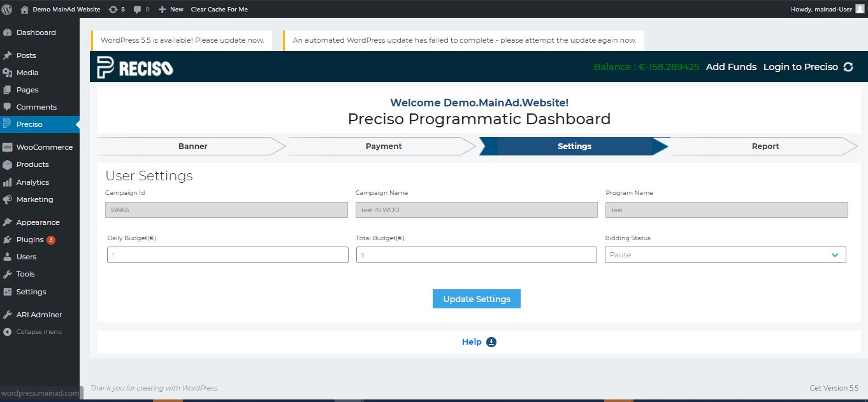Click the Help link
Viewport: 868px width, 402px height.
(x=472, y=342)
